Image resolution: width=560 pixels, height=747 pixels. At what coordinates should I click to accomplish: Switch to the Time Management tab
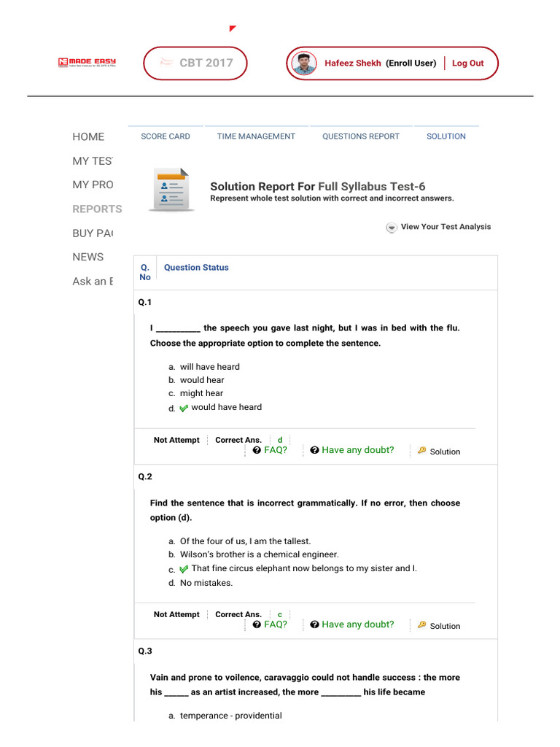click(x=256, y=136)
